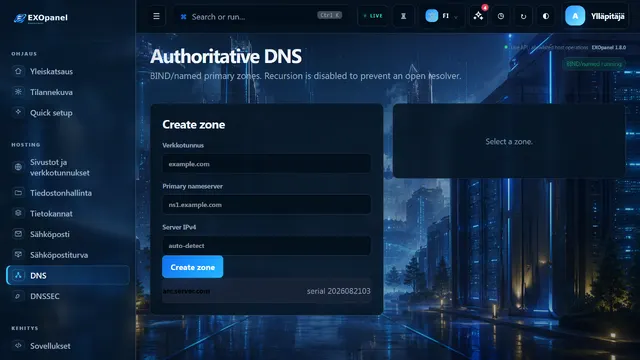The image size is (640, 360).
Task: Open Quick setup in sidebar
Action: [x=68, y=113]
